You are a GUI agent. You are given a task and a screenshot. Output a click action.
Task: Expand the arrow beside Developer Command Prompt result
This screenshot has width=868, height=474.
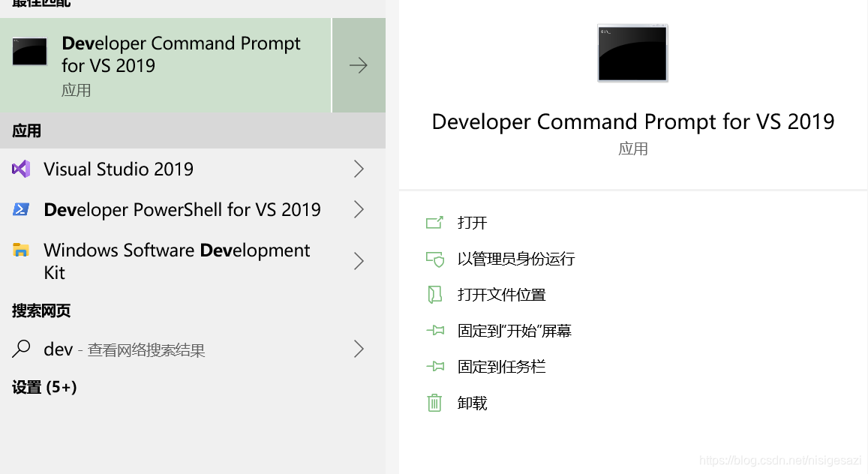359,65
